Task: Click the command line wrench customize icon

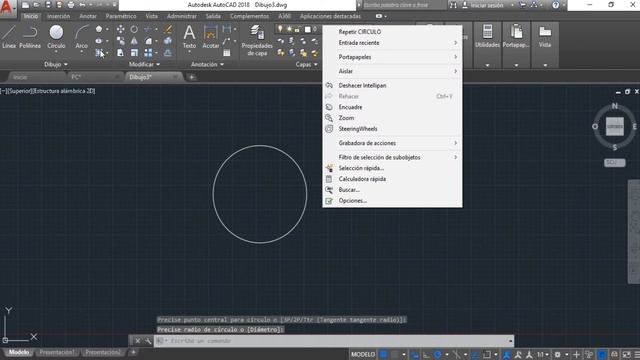Action: pyautogui.click(x=148, y=341)
